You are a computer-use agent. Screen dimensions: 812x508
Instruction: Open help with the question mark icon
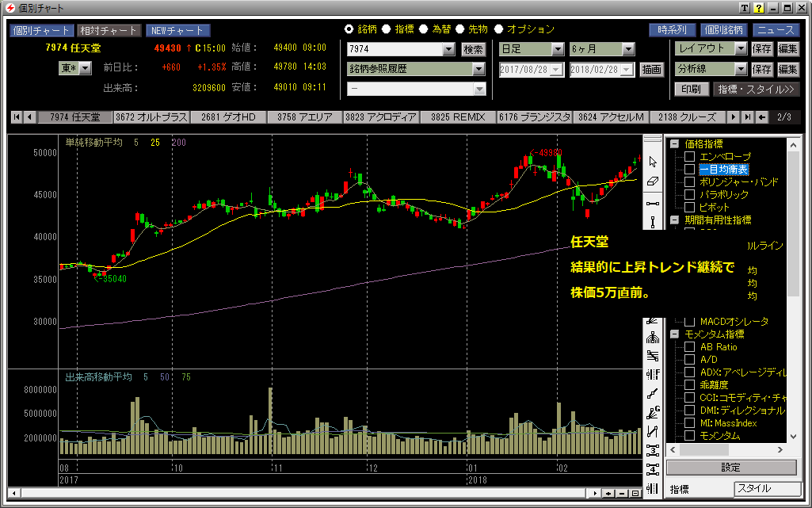coord(759,8)
